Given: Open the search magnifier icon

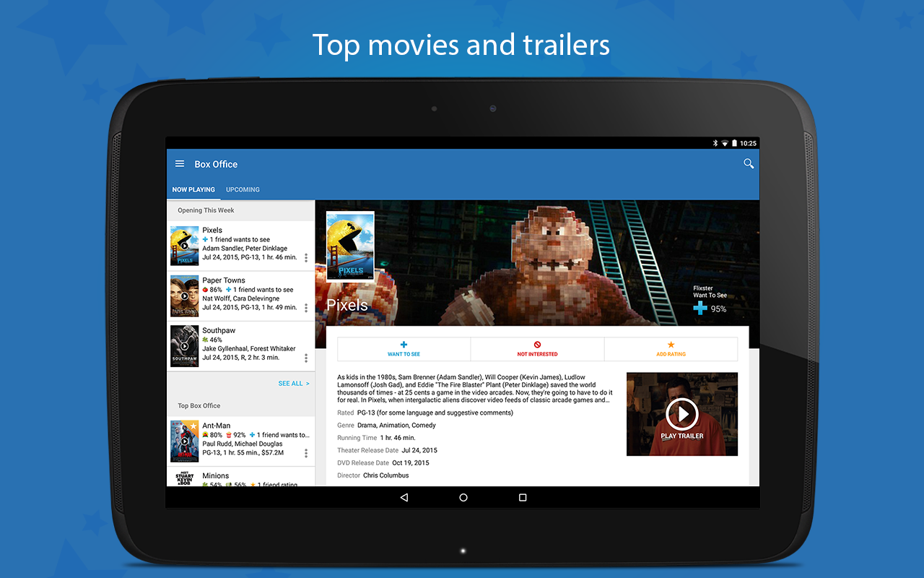Looking at the screenshot, I should pyautogui.click(x=749, y=164).
